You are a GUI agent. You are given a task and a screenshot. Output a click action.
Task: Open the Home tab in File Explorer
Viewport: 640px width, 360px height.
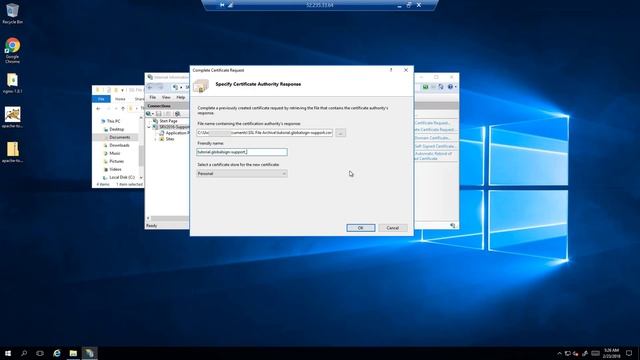click(x=120, y=99)
